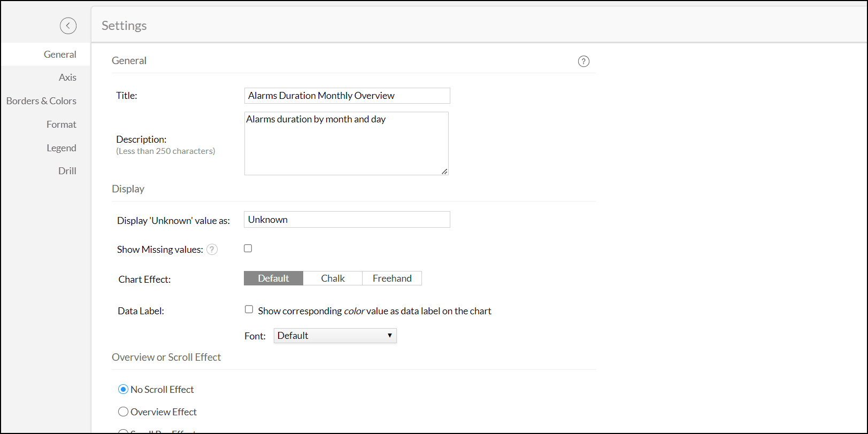Set chart effect to Chalk
The height and width of the screenshot is (434, 868).
tap(333, 278)
